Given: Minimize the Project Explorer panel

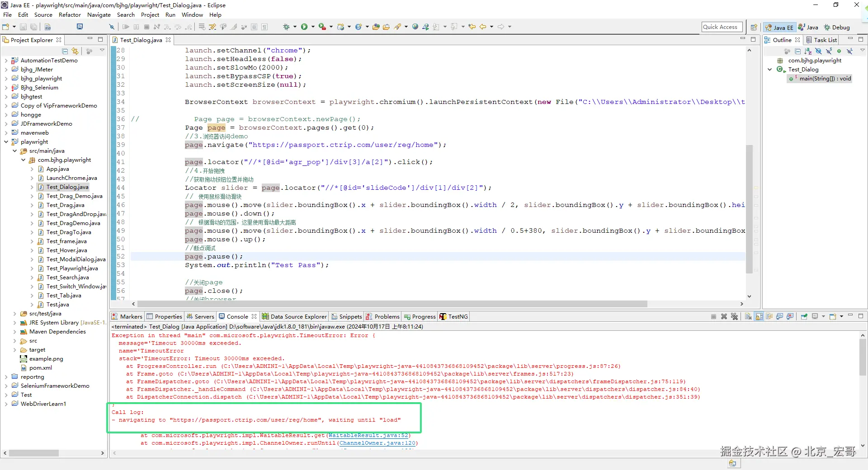Looking at the screenshot, I should (90, 39).
